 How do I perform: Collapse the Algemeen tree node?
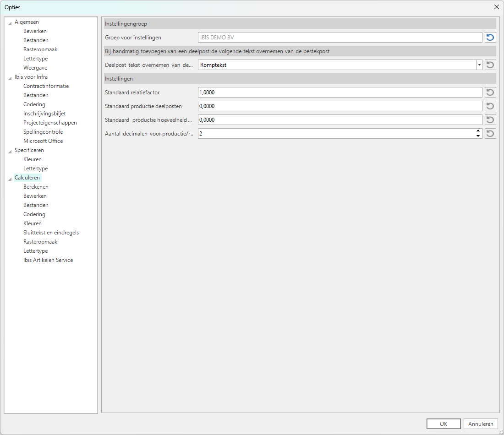pyautogui.click(x=10, y=23)
